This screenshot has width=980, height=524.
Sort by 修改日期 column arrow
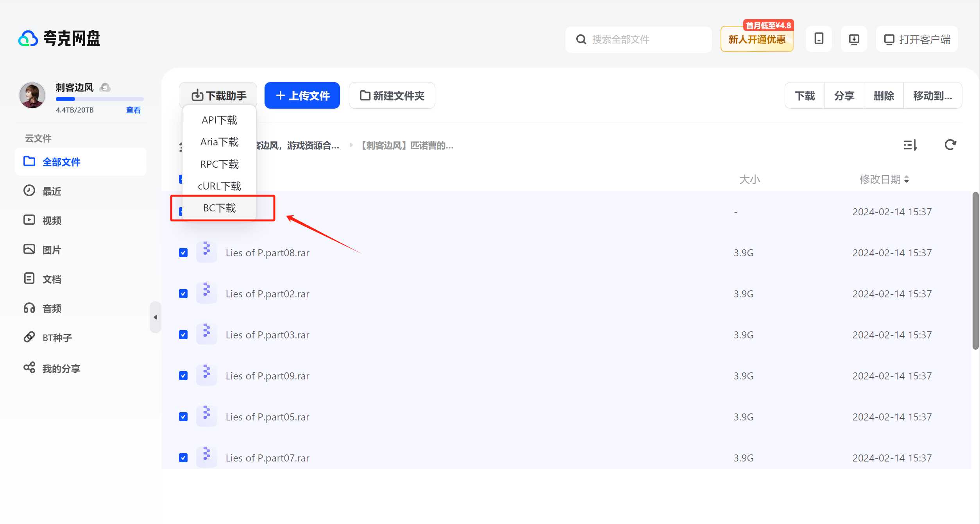[x=907, y=179]
